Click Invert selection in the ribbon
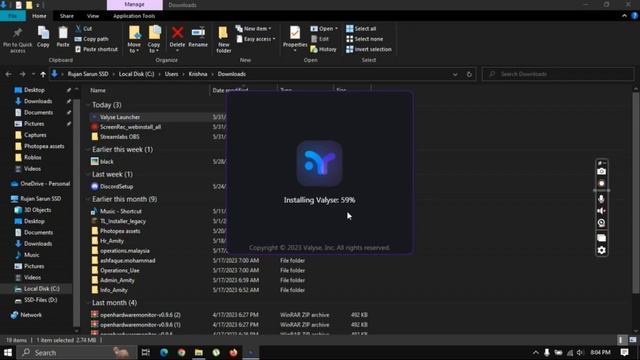640x360 pixels. click(369, 49)
